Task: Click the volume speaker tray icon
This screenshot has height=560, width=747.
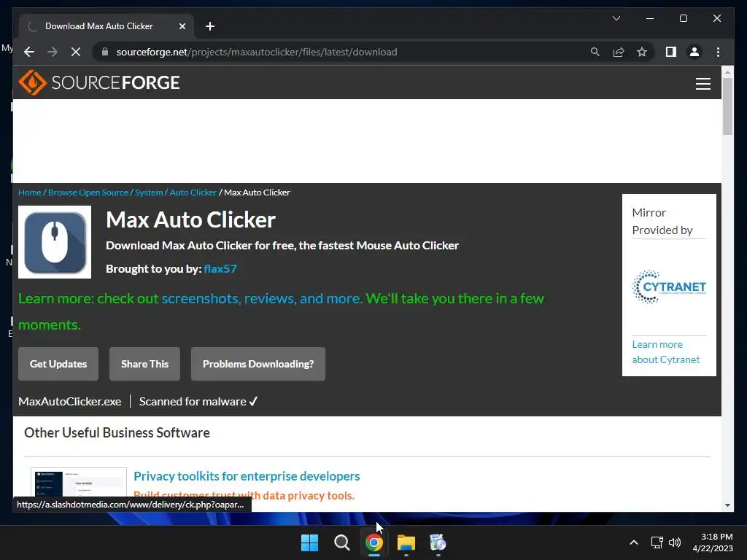Action: tap(675, 542)
